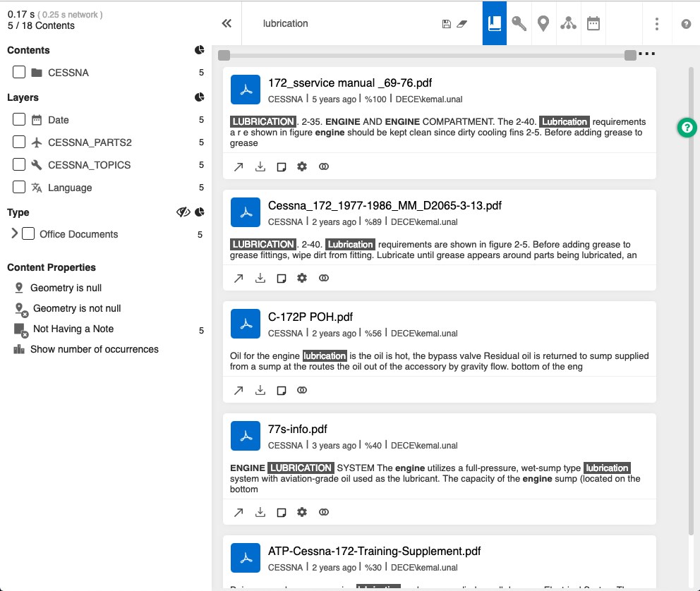Download the 172_sservice manual PDF

coord(260,167)
